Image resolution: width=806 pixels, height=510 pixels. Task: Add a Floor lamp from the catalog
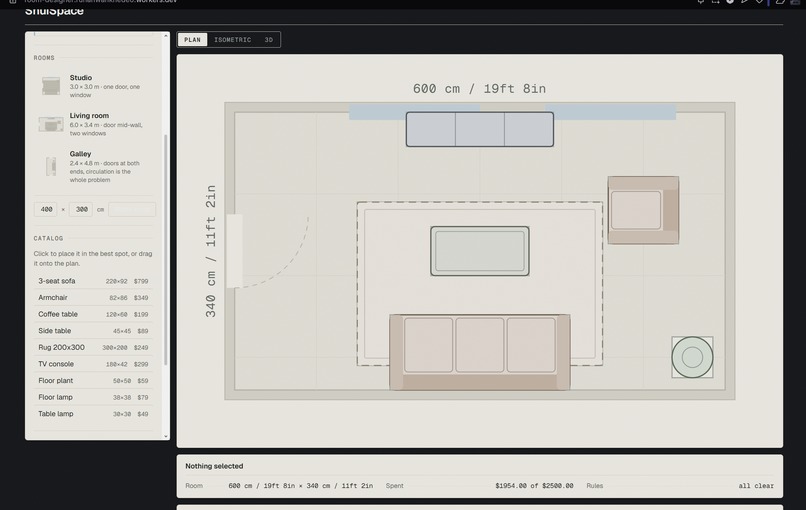(93, 397)
